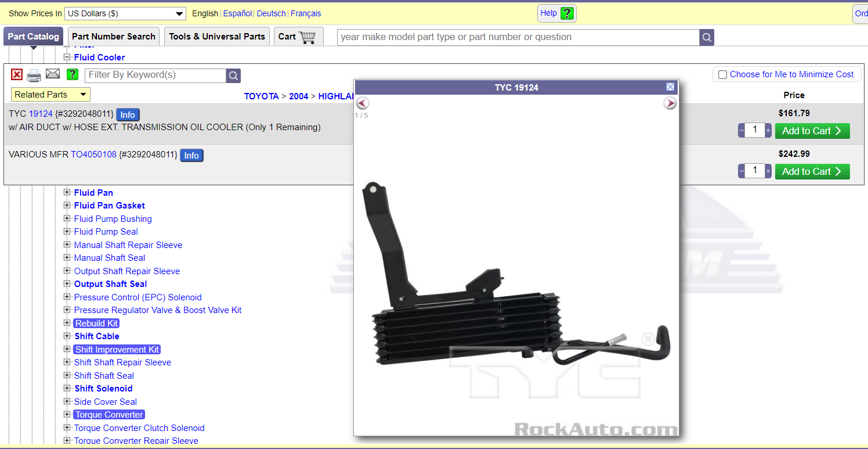Select the Shift Solenoid tree item
Viewport: 868px width, 449px height.
click(x=103, y=389)
